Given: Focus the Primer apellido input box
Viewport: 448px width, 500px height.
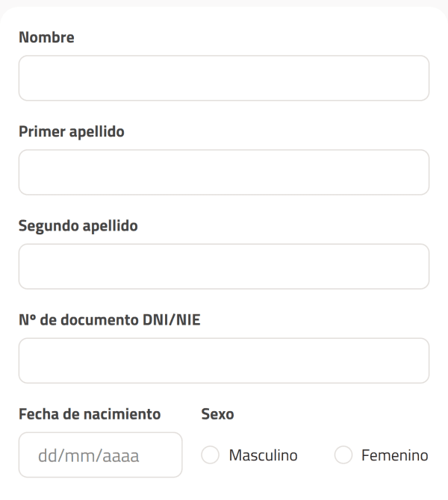Looking at the screenshot, I should point(223,172).
